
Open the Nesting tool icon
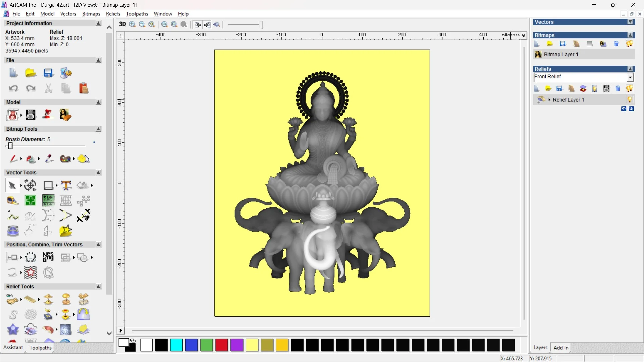[48, 257]
